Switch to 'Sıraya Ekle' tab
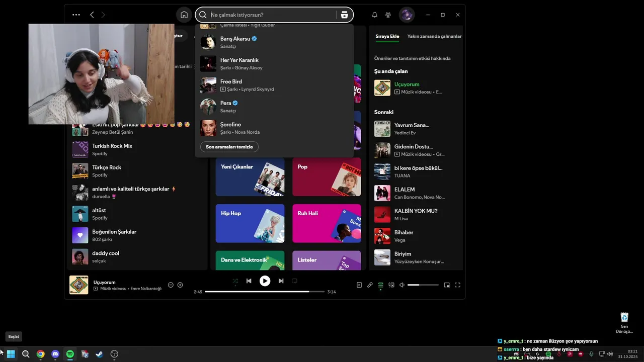644x362 pixels. (387, 36)
